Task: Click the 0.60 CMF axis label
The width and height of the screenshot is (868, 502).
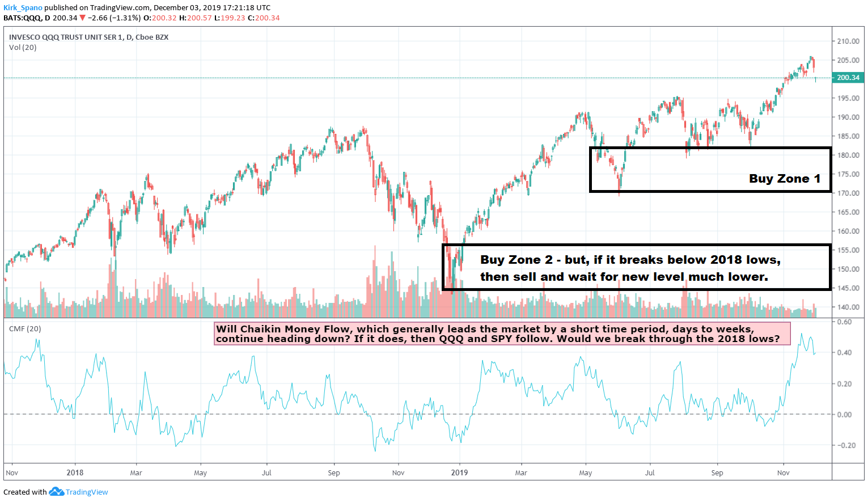Action: 845,322
